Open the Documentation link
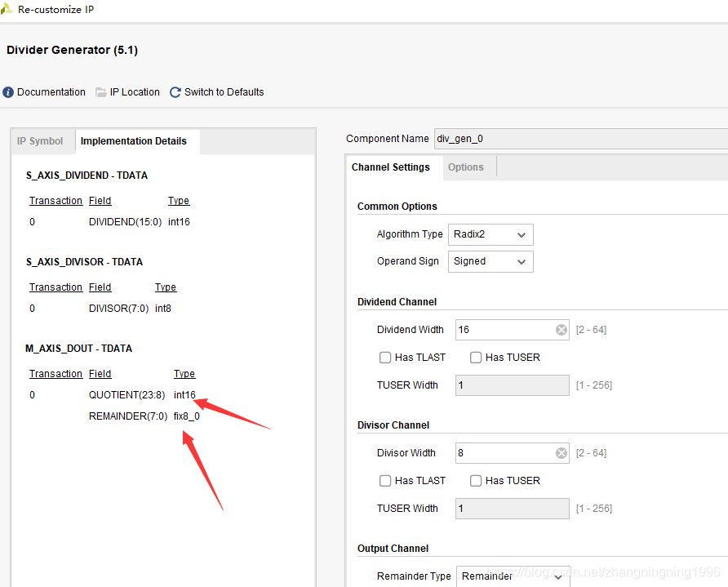728x587 pixels. click(x=51, y=92)
